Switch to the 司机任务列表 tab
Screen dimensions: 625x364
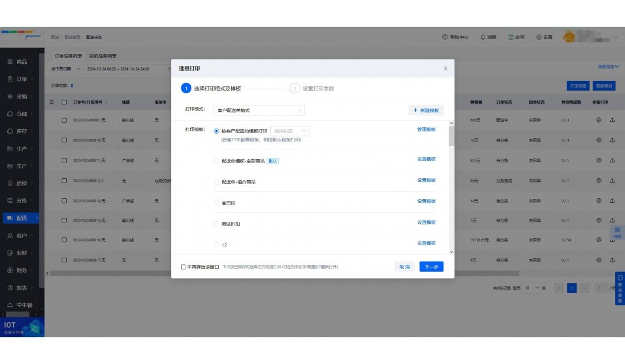point(103,56)
